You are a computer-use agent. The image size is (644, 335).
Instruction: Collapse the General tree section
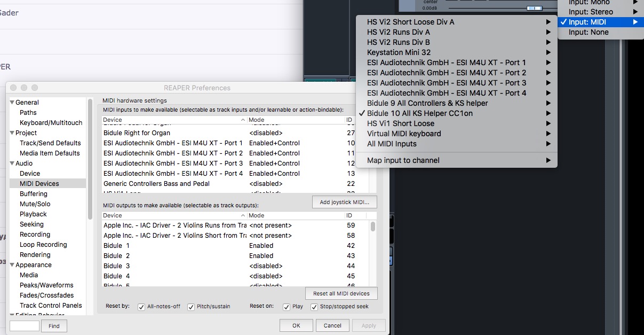[x=12, y=103]
